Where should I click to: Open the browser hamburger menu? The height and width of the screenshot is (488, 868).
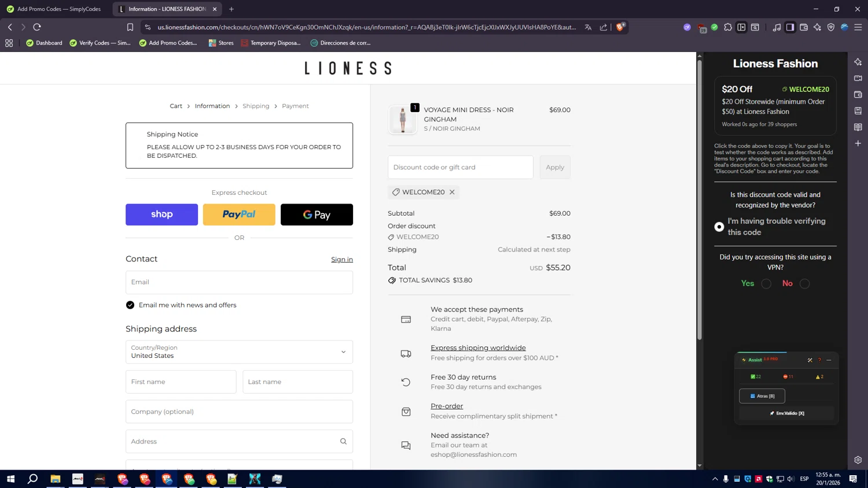[858, 27]
